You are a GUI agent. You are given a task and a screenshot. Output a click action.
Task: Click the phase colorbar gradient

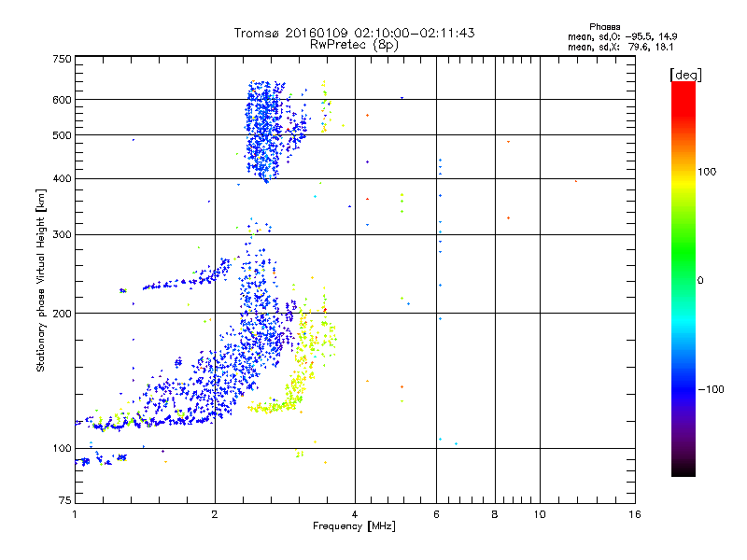tap(684, 278)
